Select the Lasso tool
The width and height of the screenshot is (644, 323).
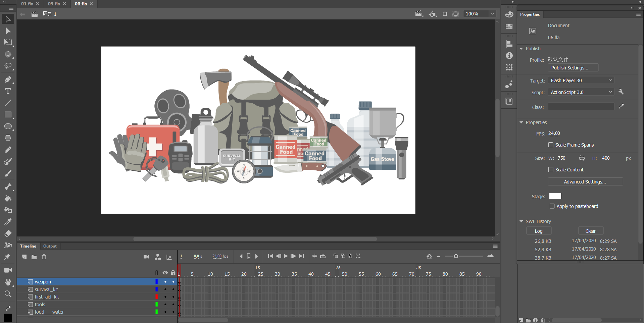(8, 66)
